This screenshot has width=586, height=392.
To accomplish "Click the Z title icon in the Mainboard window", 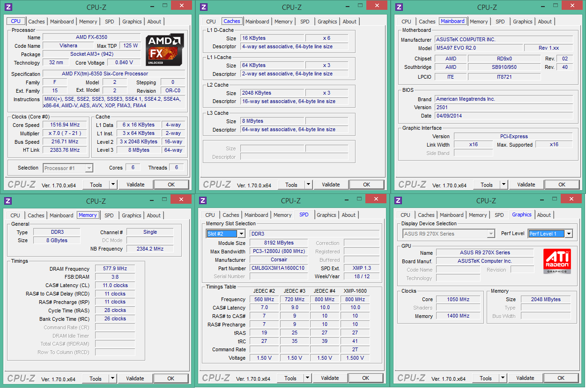I will (x=399, y=7).
